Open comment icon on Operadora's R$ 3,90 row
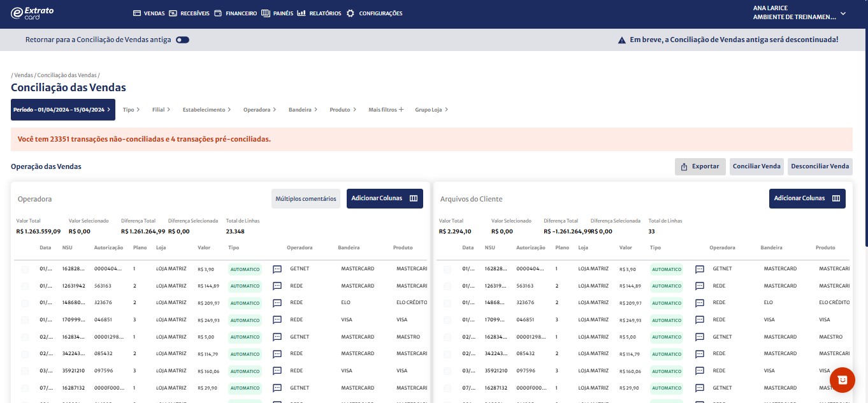 tap(277, 270)
